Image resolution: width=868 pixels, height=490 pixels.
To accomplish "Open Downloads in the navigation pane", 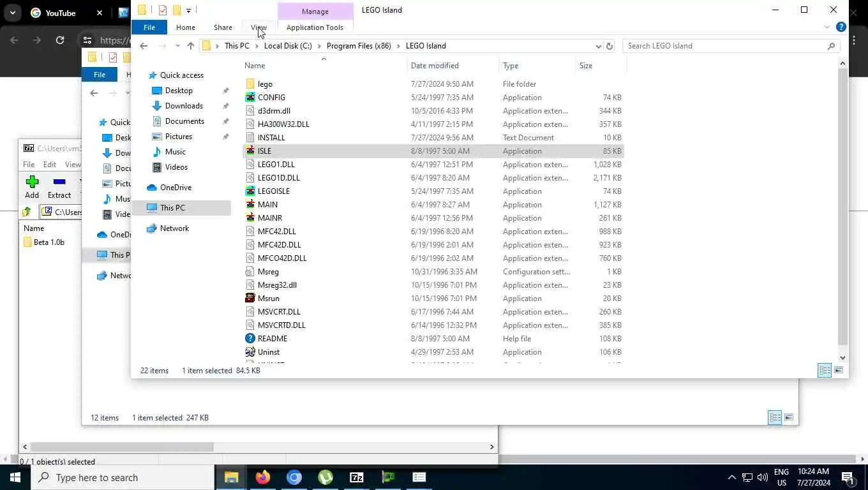I will (x=184, y=106).
